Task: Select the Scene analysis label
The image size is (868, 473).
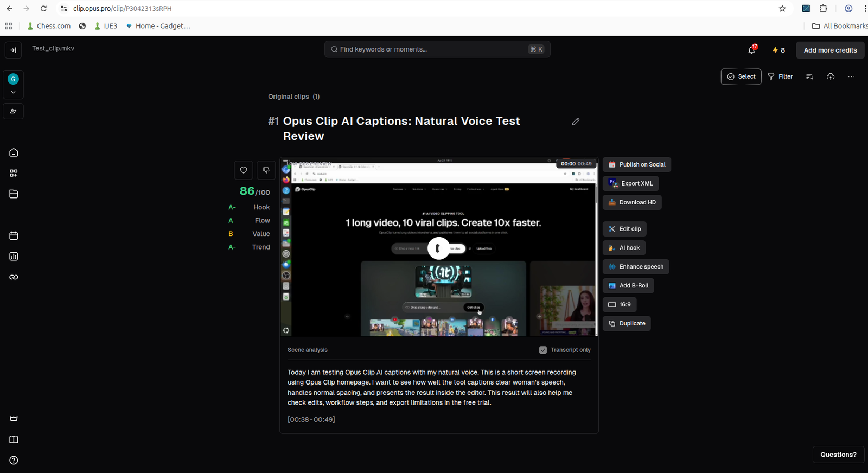Action: 308,350
